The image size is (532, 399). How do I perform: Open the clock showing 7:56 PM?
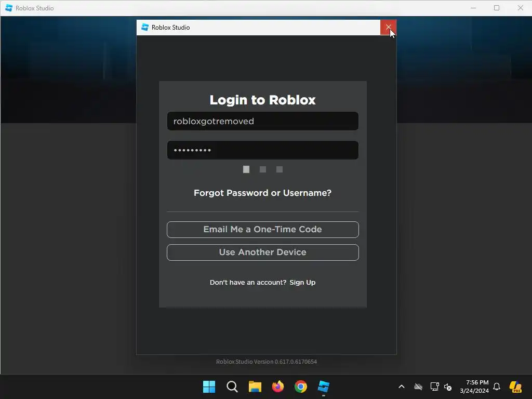coord(474,387)
